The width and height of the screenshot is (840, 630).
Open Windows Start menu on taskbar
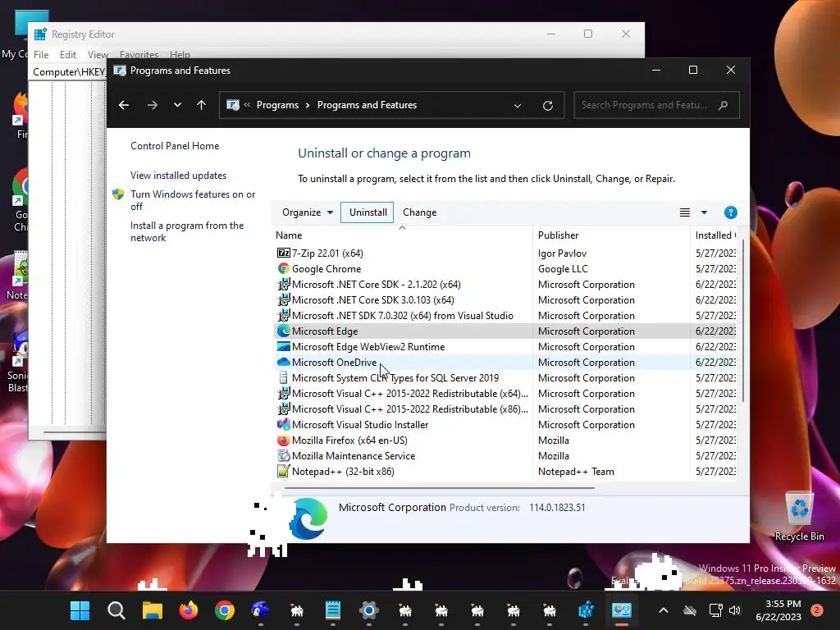[x=80, y=610]
